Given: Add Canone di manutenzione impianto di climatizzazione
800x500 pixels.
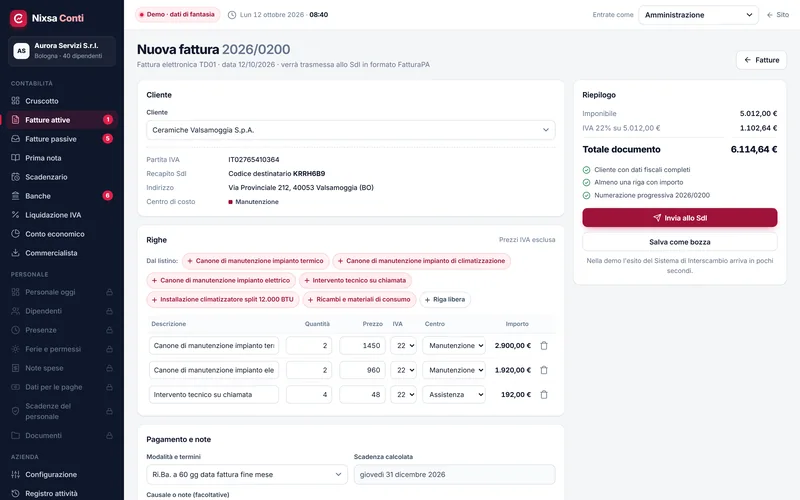Looking at the screenshot, I should pos(421,261).
